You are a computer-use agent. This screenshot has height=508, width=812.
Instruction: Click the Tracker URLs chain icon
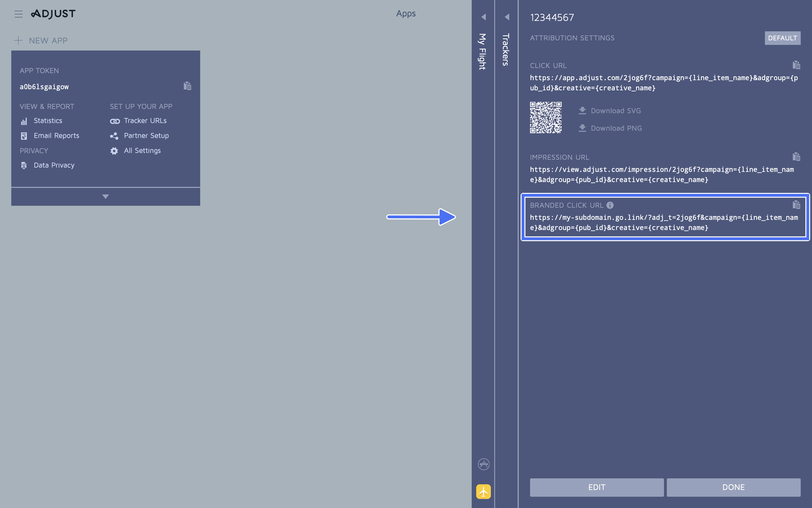[x=115, y=121]
